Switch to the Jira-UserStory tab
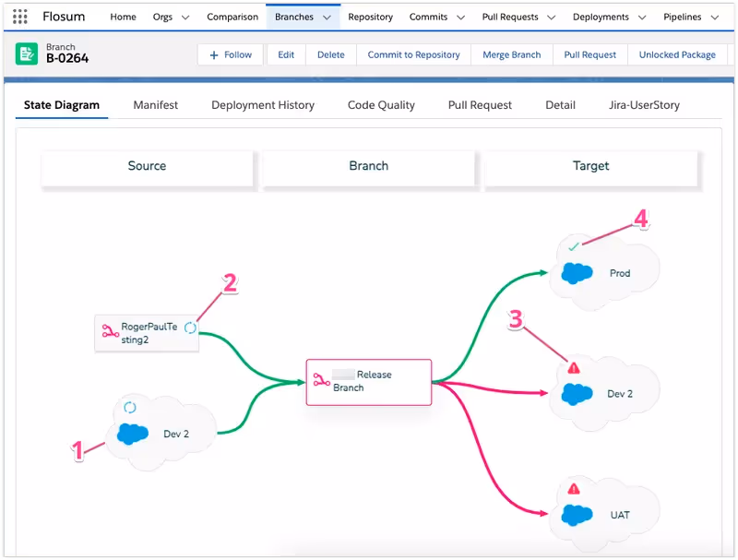This screenshot has height=560, width=738. point(644,105)
